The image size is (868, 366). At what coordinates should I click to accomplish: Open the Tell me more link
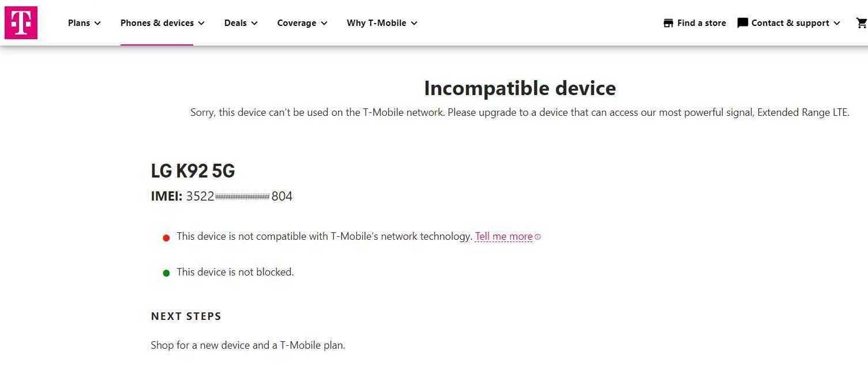(503, 236)
